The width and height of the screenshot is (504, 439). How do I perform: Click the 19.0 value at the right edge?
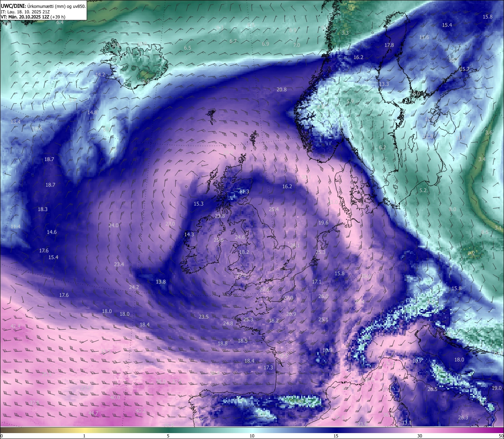tap(497, 388)
